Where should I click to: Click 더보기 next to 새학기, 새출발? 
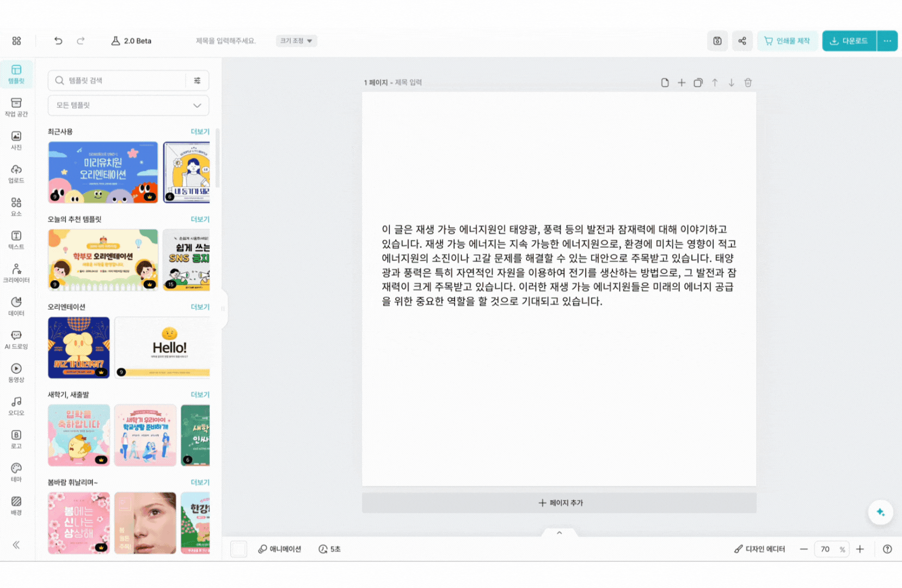point(200,395)
